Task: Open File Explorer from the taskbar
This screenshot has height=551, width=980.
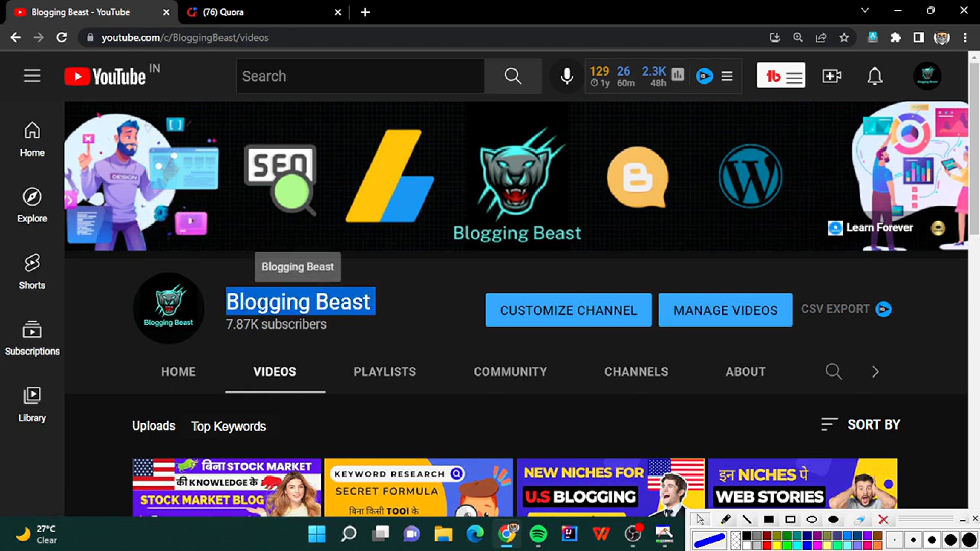Action: (443, 534)
